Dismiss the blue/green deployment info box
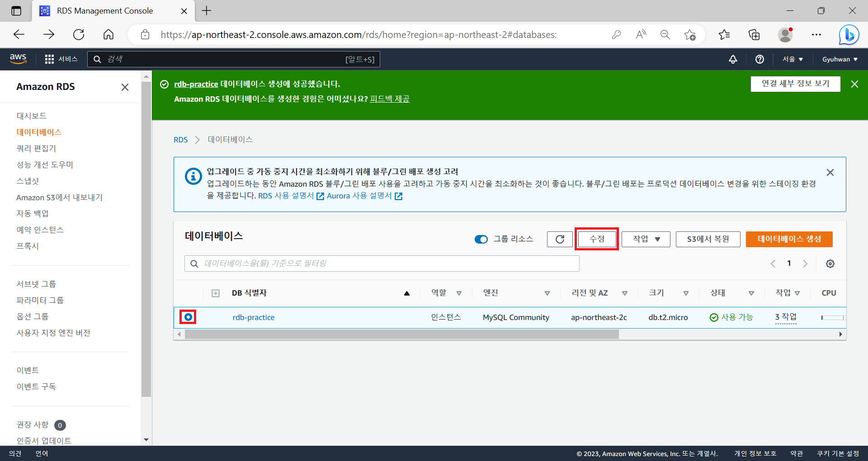This screenshot has height=461, width=868. (x=830, y=172)
